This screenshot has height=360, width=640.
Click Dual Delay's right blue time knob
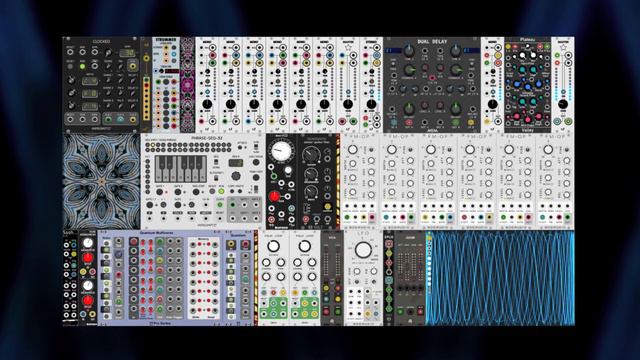pyautogui.click(x=456, y=51)
